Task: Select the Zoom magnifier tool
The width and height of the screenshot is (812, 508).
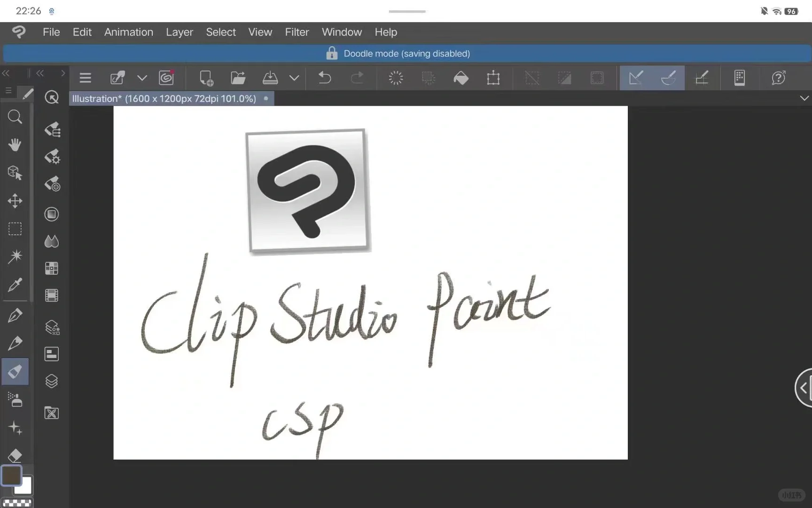Action: [x=15, y=117]
